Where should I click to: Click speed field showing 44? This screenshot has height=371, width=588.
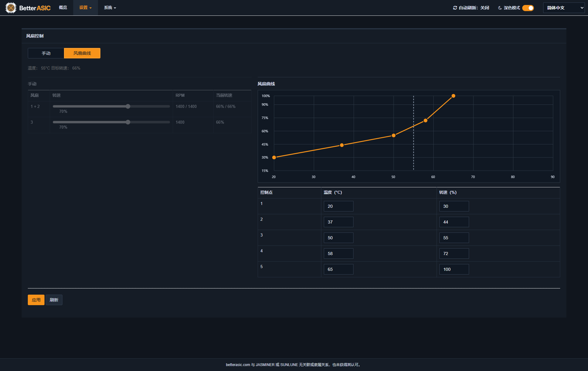tap(454, 222)
